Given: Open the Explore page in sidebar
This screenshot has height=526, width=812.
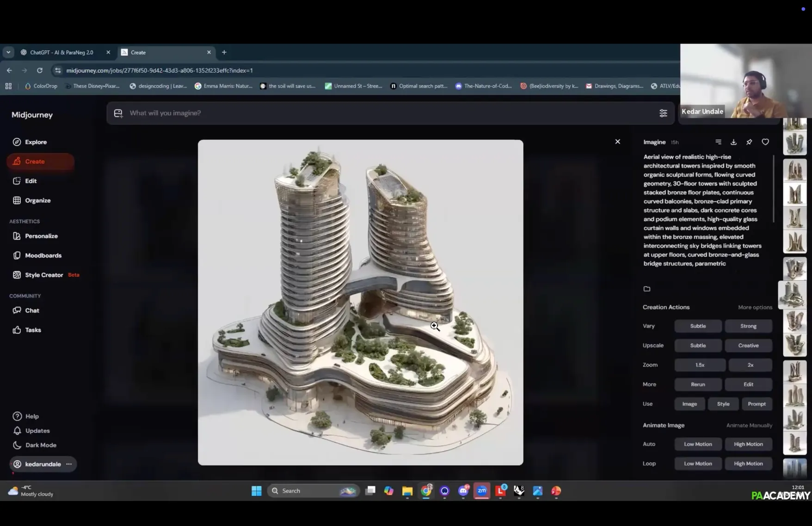Looking at the screenshot, I should click(x=36, y=142).
